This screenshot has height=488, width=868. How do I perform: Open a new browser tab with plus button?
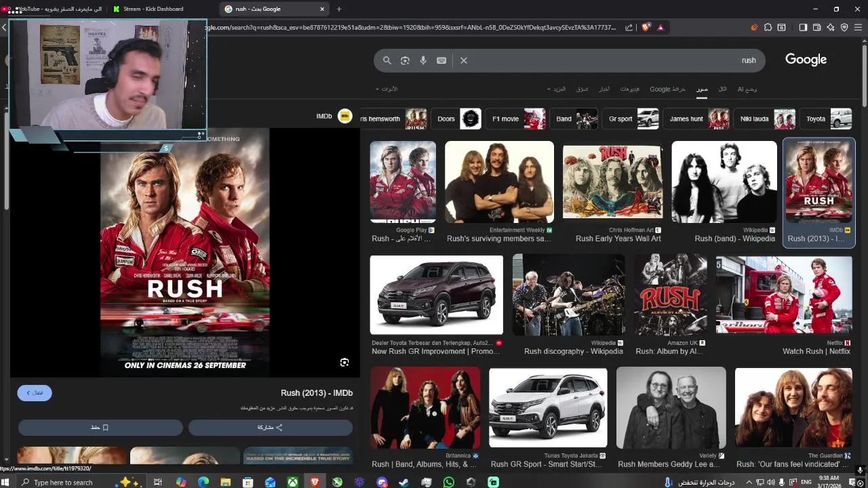(x=339, y=9)
